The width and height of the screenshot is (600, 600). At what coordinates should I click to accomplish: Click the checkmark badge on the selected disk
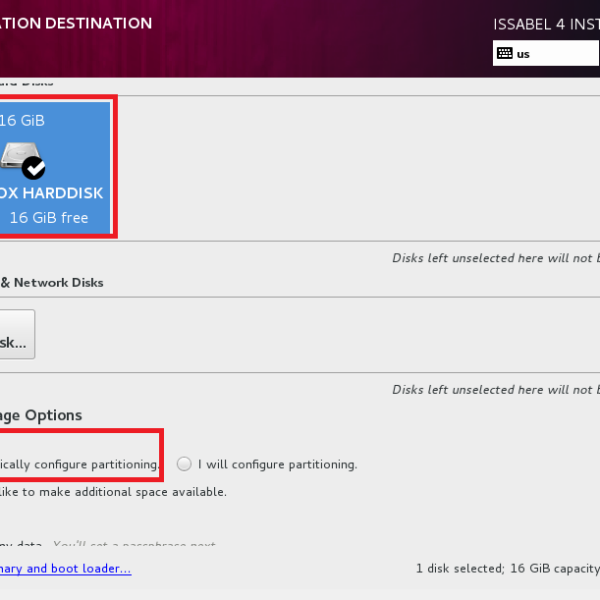34,167
